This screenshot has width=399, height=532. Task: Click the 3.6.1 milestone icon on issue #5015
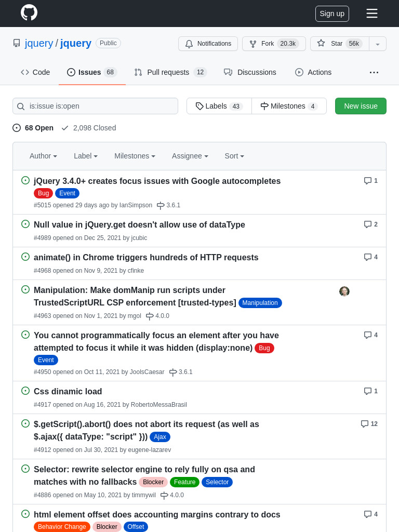pos(161,205)
